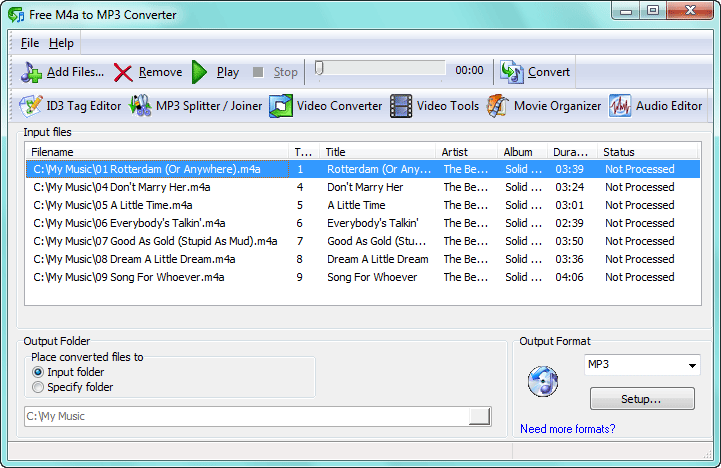Click the Everybody's Talkin' title cell
Screen dimensions: 721x468
tap(373, 223)
